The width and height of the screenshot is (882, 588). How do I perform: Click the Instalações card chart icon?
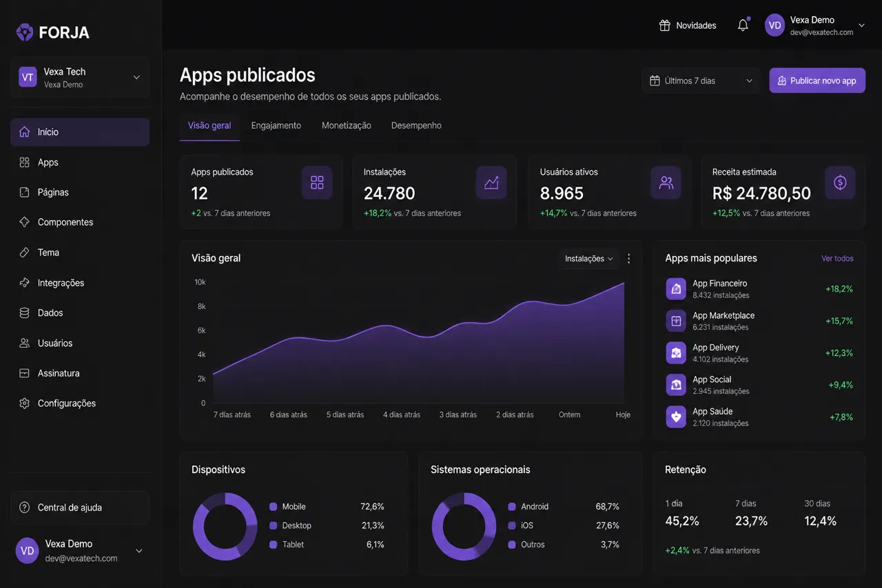click(x=491, y=182)
